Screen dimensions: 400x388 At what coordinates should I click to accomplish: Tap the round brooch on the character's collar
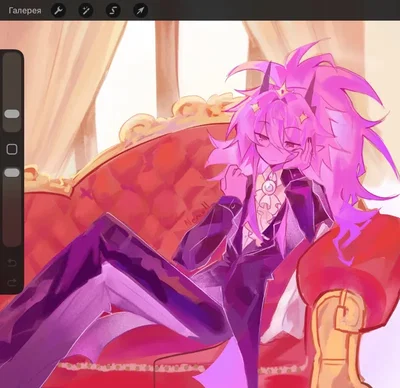(x=267, y=188)
